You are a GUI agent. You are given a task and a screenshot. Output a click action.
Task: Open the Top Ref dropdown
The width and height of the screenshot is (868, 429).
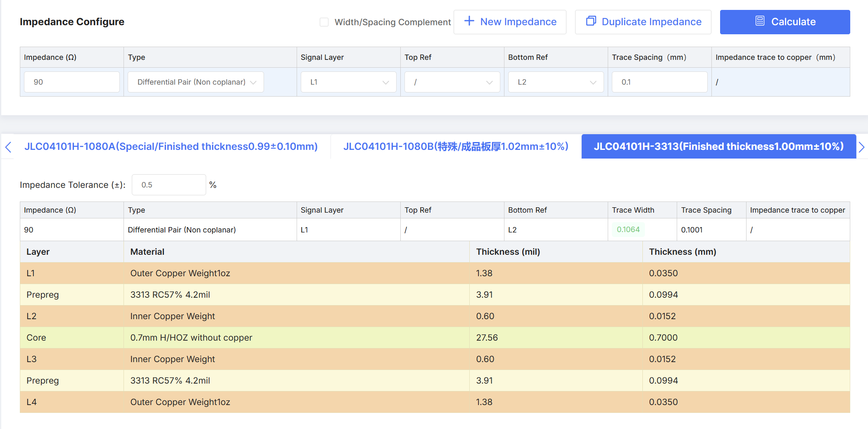(452, 82)
